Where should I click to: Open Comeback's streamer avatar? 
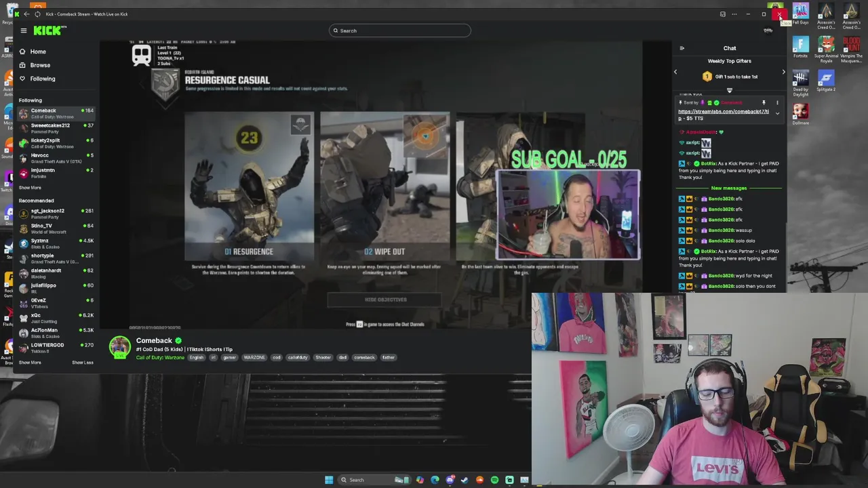click(120, 347)
